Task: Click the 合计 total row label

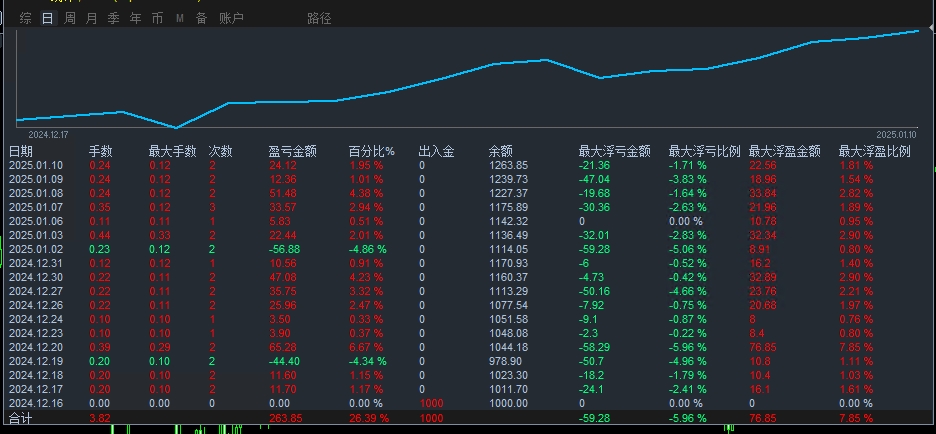Action: [20, 418]
